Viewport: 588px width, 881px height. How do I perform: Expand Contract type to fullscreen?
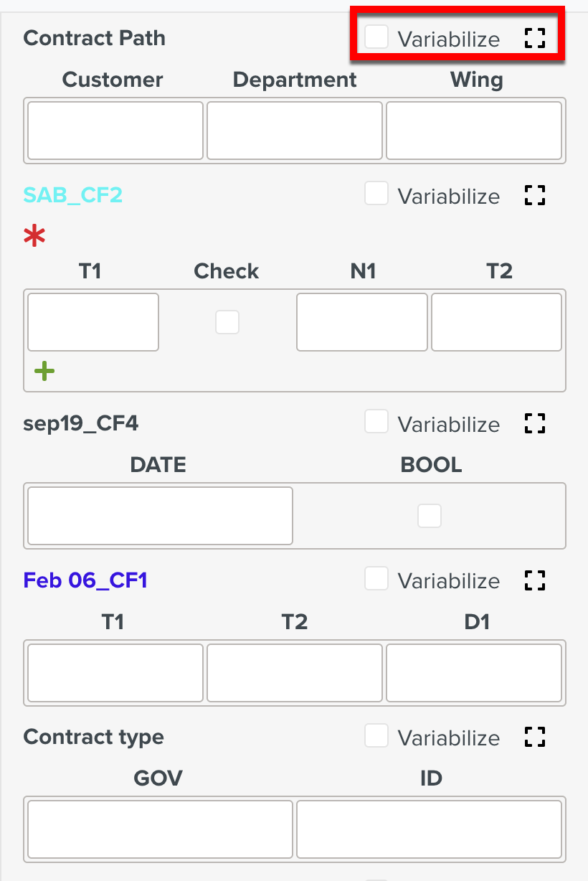pyautogui.click(x=534, y=736)
